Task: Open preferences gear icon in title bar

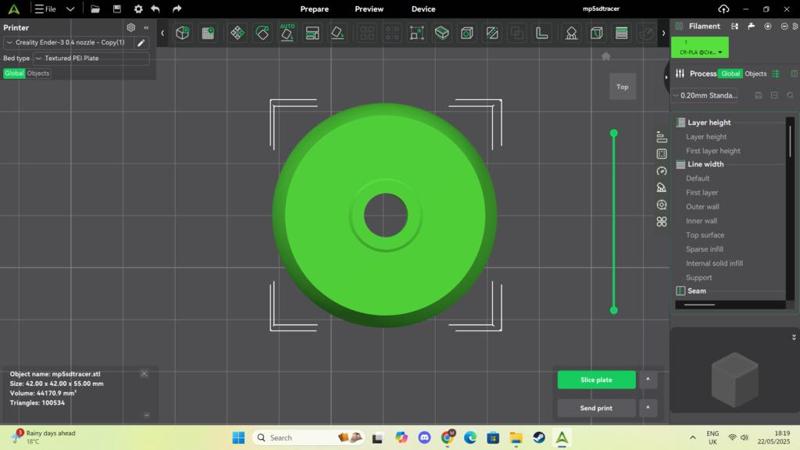Action: (138, 9)
